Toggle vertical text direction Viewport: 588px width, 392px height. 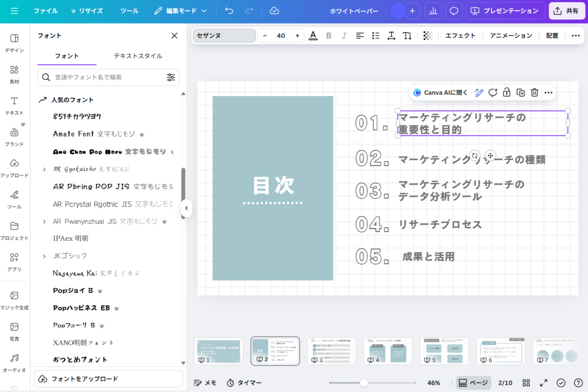pyautogui.click(x=407, y=36)
